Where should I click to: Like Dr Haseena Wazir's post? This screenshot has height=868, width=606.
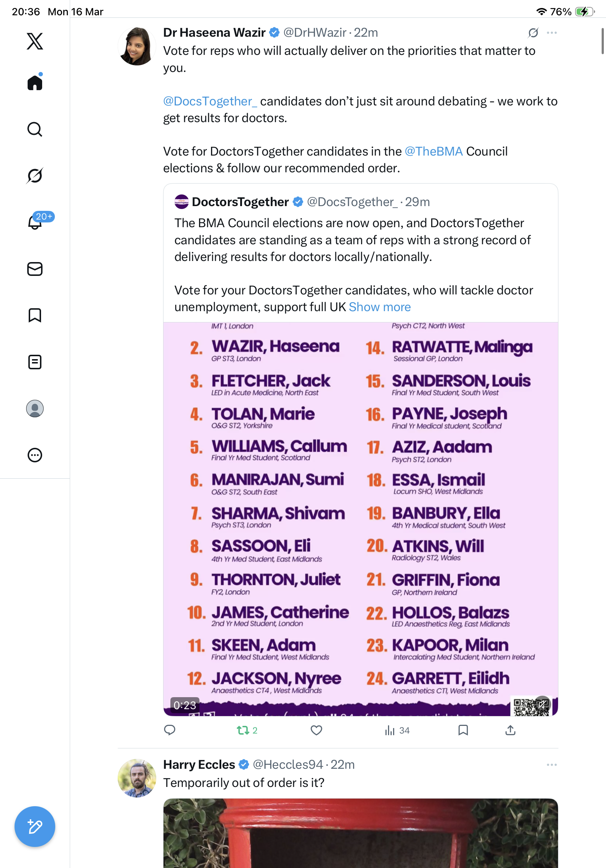316,730
